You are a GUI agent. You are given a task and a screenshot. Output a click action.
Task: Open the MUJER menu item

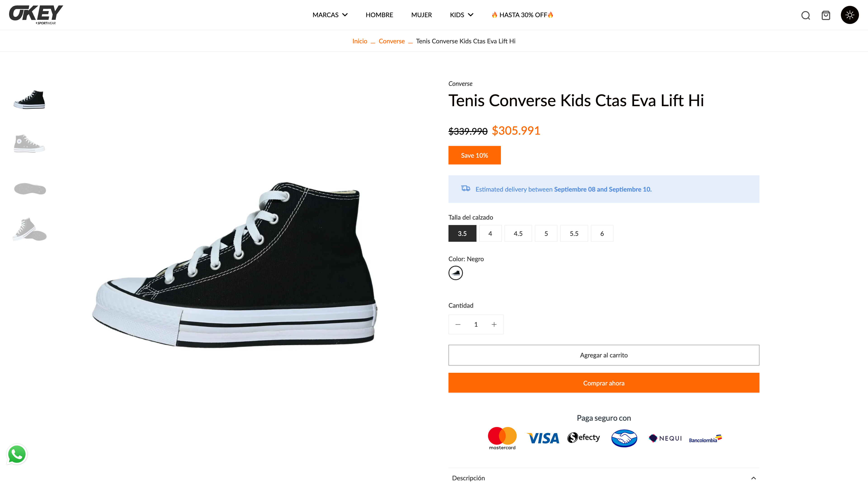[421, 15]
